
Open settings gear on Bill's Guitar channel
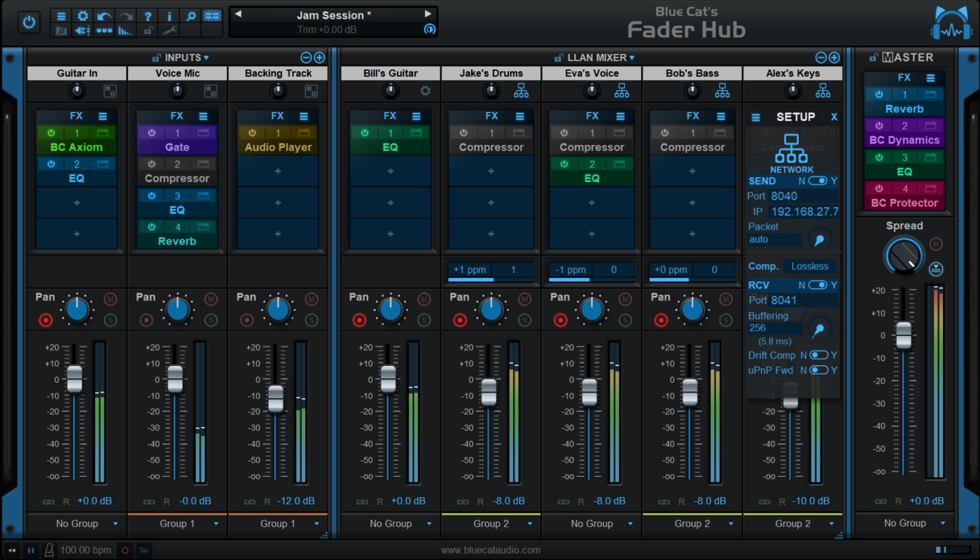click(425, 90)
